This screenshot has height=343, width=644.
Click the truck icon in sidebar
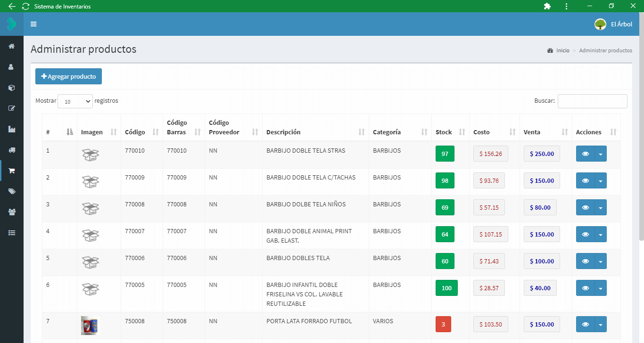pos(11,150)
